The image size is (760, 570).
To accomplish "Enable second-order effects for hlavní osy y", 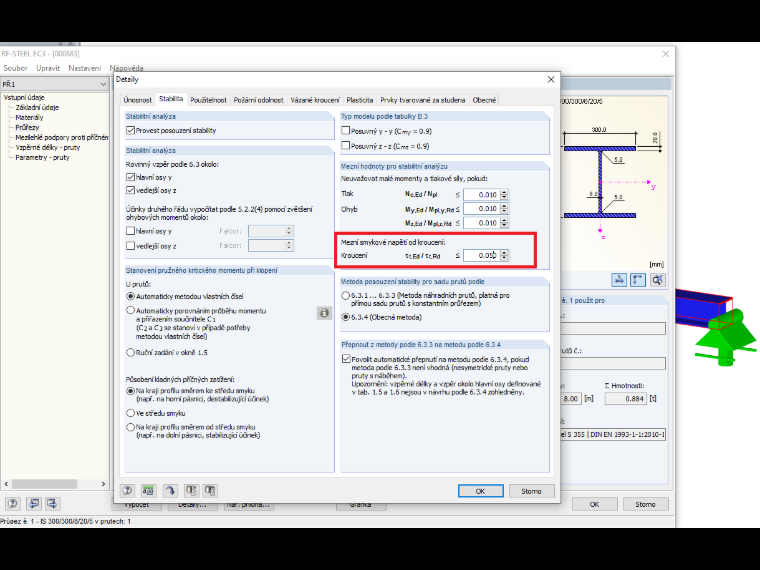I will point(130,231).
